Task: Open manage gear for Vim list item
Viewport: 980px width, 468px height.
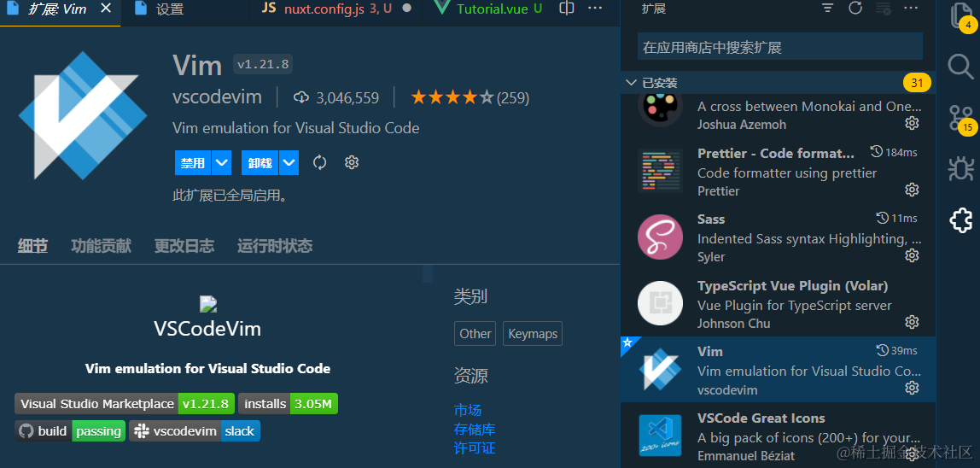Action: (912, 389)
